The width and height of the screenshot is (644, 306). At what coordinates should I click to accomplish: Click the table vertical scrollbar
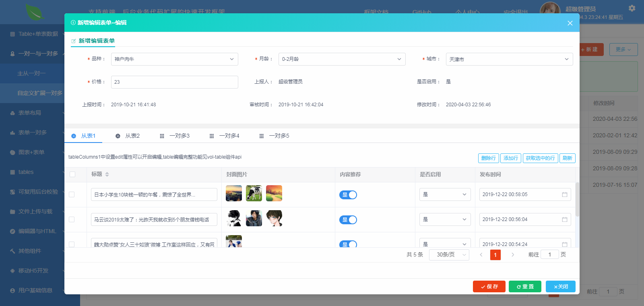(577, 199)
